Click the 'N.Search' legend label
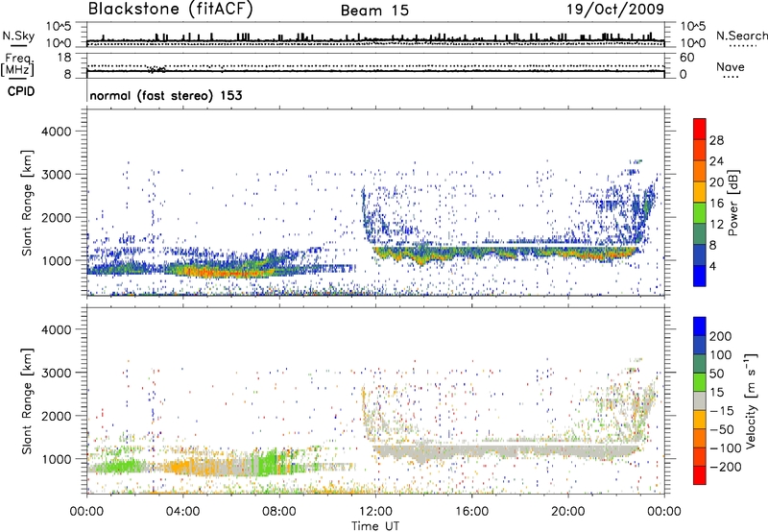 click(x=742, y=36)
